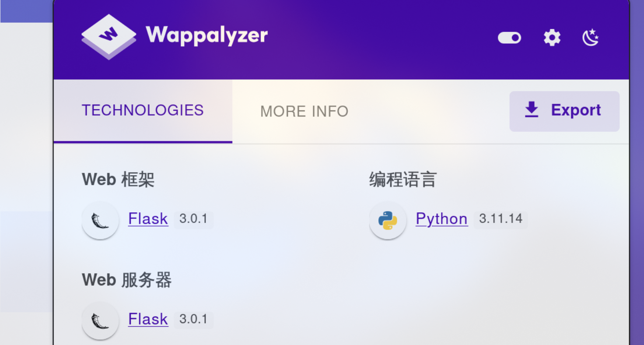The width and height of the screenshot is (644, 345).
Task: Open settings with the gear icon
Action: (552, 38)
